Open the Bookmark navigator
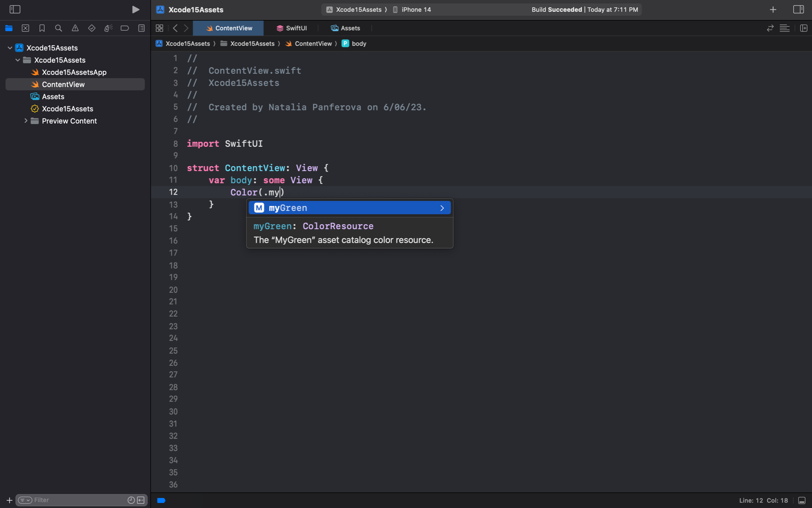Viewport: 812px width, 508px height. [x=42, y=28]
